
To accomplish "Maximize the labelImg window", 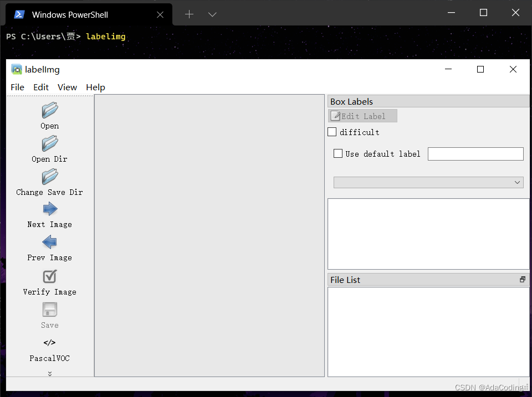I will coord(480,69).
